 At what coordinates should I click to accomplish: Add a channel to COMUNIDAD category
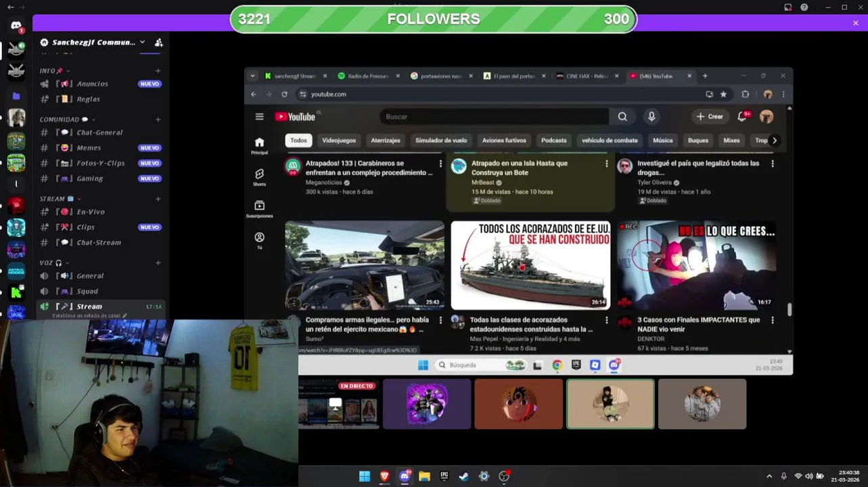pyautogui.click(x=158, y=119)
